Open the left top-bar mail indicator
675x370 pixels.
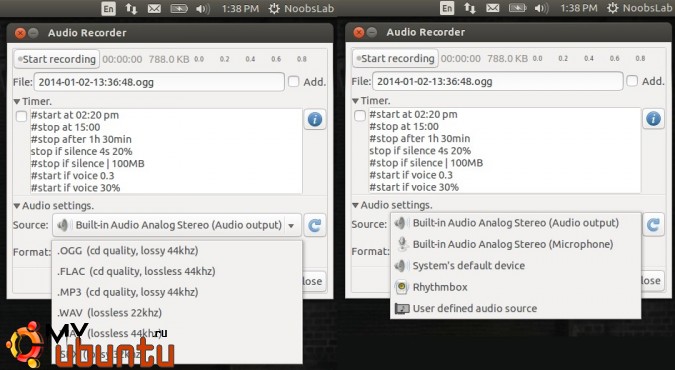[x=154, y=9]
